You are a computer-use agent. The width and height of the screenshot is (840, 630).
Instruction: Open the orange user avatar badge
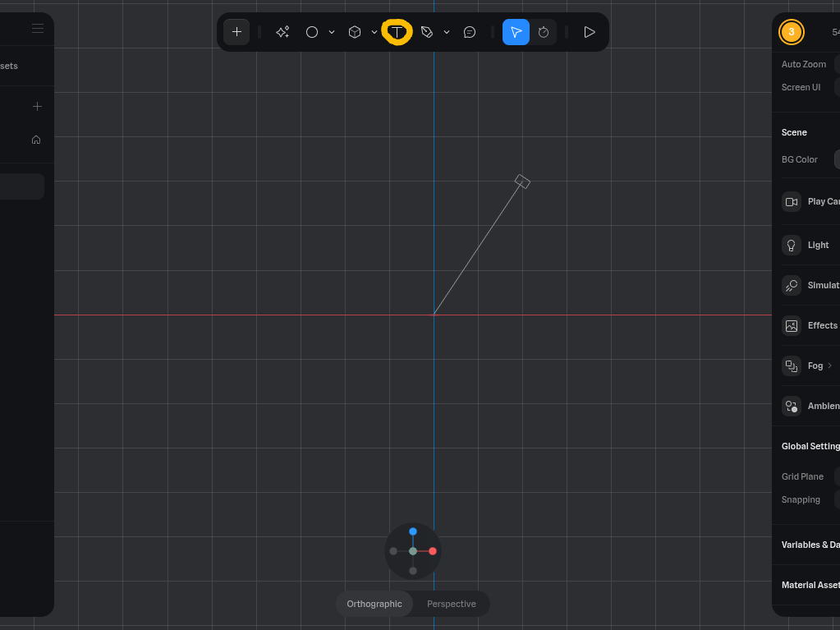pyautogui.click(x=792, y=32)
